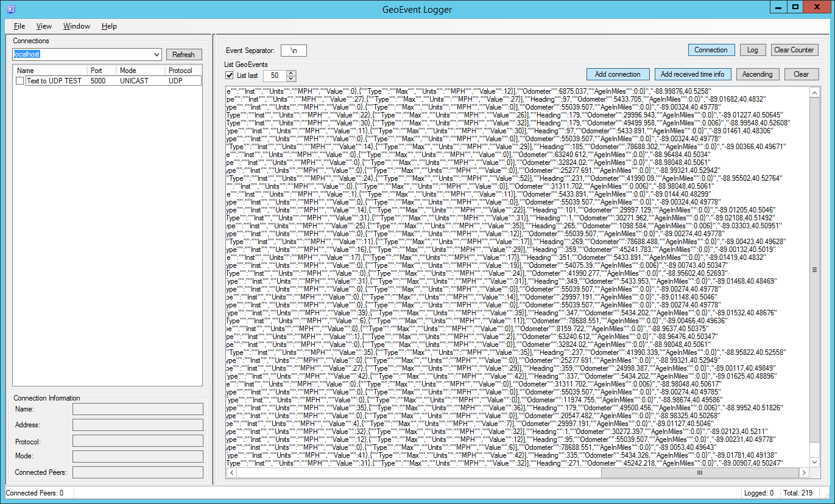835x504 pixels.
Task: Open the Window menu
Action: point(77,26)
